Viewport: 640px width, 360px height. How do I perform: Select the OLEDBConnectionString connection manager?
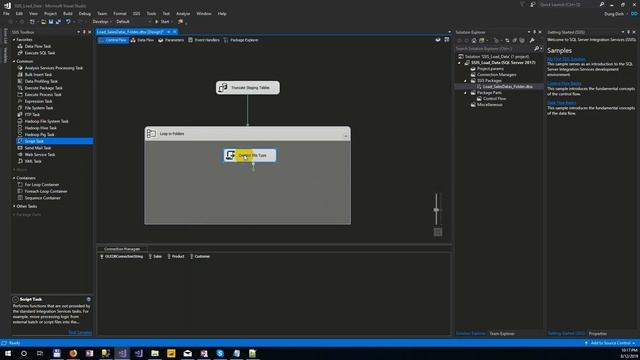click(121, 257)
